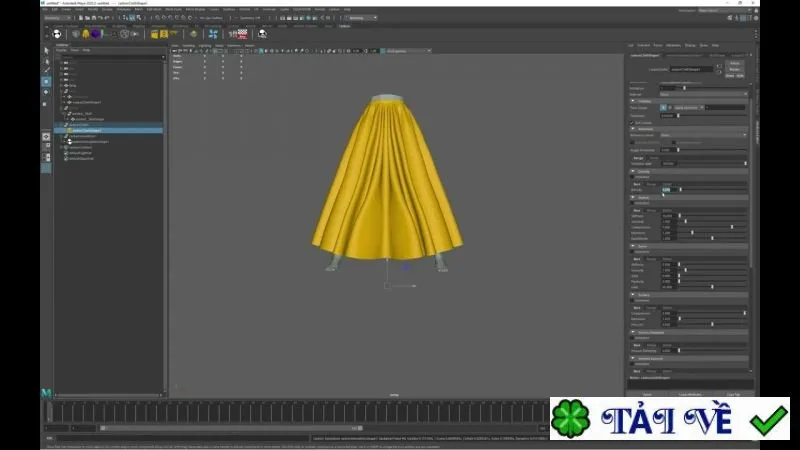Open Attribute Editor Attributes menu
The image size is (800, 450).
pyautogui.click(x=673, y=45)
